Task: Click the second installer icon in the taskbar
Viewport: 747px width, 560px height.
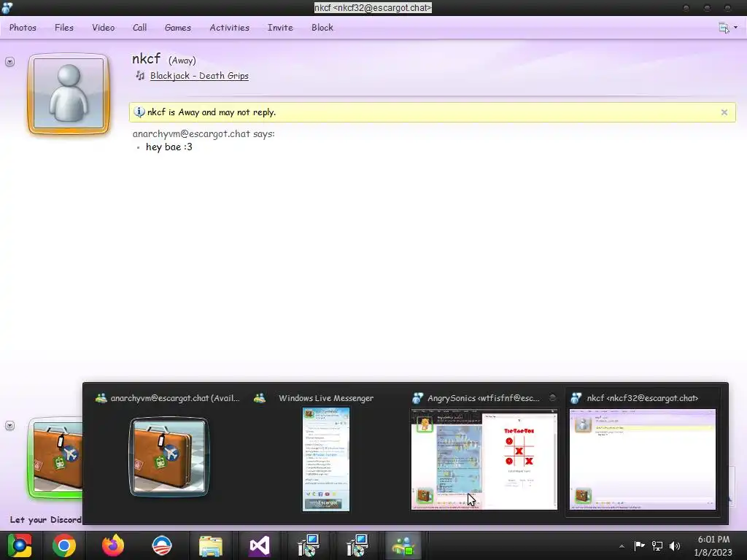Action: (x=357, y=545)
